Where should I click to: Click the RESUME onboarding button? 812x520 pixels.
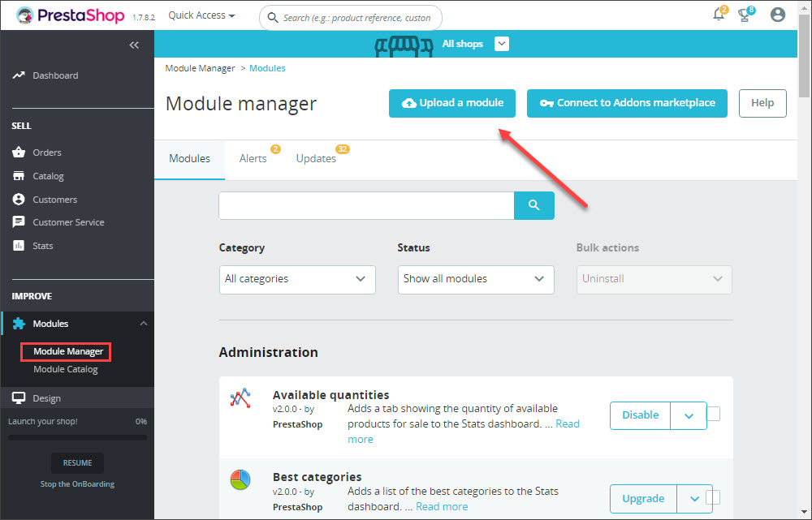(x=78, y=463)
